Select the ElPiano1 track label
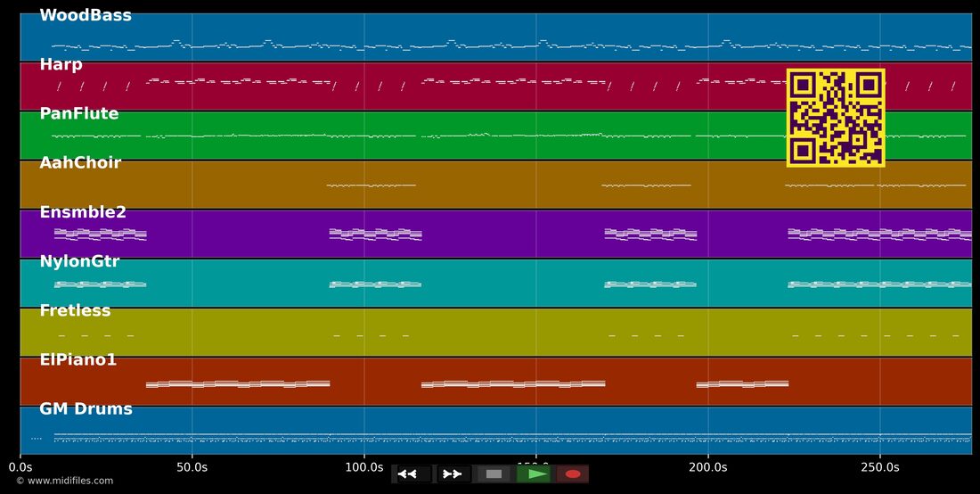 click(x=78, y=360)
